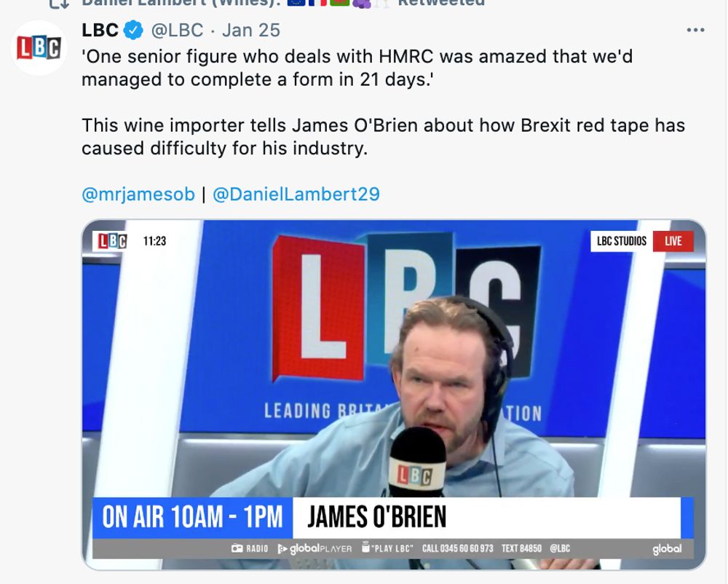Image resolution: width=728 pixels, height=584 pixels.
Task: Open the LBC profile avatar
Action: coord(39,48)
